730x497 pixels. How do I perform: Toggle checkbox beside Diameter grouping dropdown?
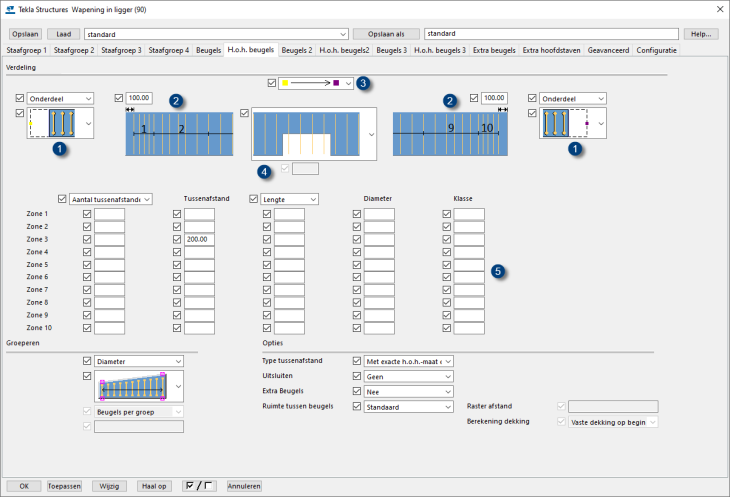(x=87, y=361)
